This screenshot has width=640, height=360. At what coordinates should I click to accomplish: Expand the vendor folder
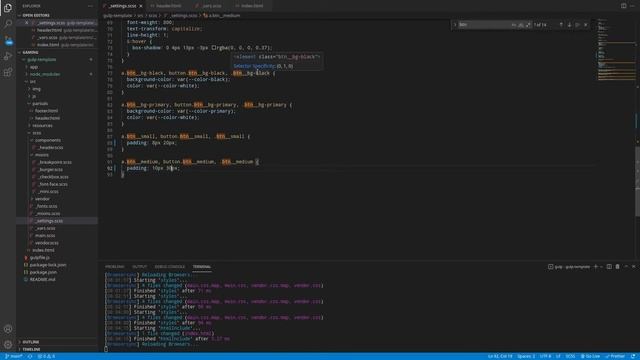pyautogui.click(x=42, y=199)
